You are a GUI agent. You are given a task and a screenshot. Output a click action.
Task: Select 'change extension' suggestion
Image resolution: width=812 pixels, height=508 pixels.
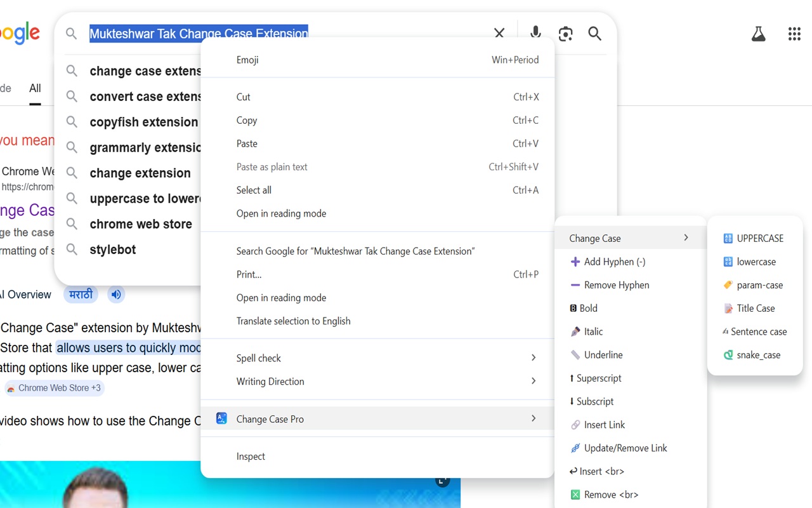tap(140, 173)
